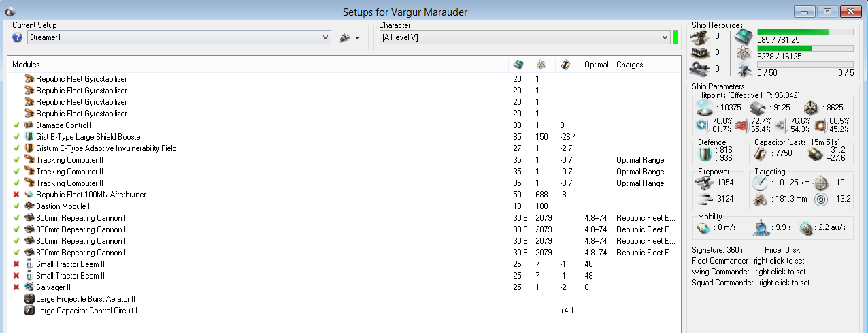Click the Large Projectile Burst Aerator II rig icon
This screenshot has width=868, height=333.
point(29,299)
